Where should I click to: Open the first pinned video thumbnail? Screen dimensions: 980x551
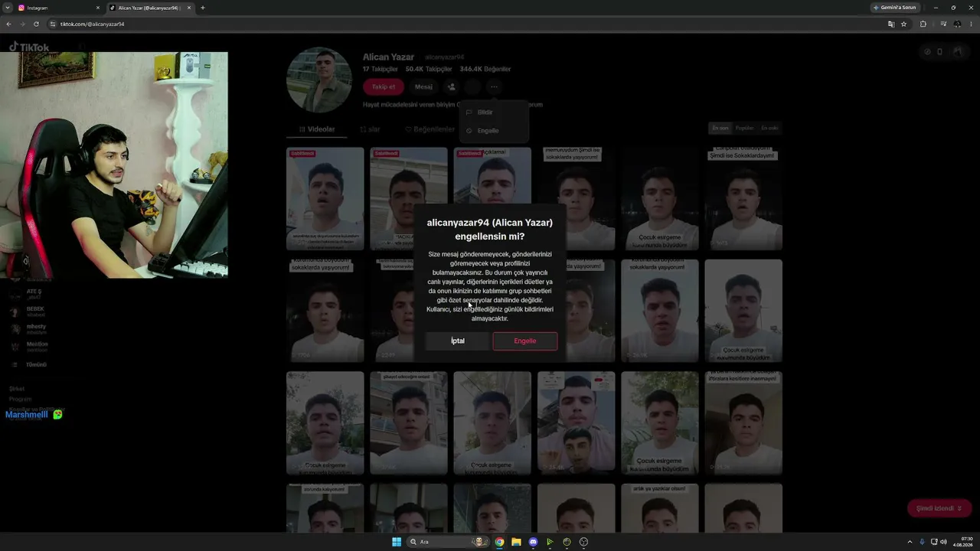click(325, 199)
